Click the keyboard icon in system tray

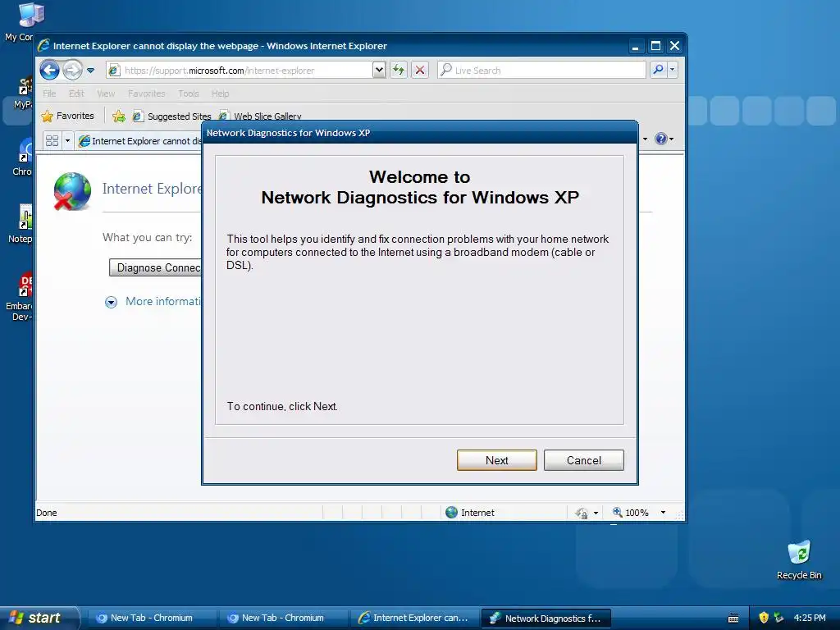click(733, 619)
